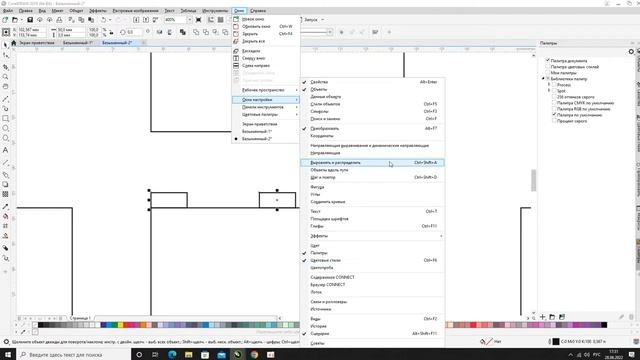Open the Цветовые палитры submenu

pyautogui.click(x=266, y=114)
